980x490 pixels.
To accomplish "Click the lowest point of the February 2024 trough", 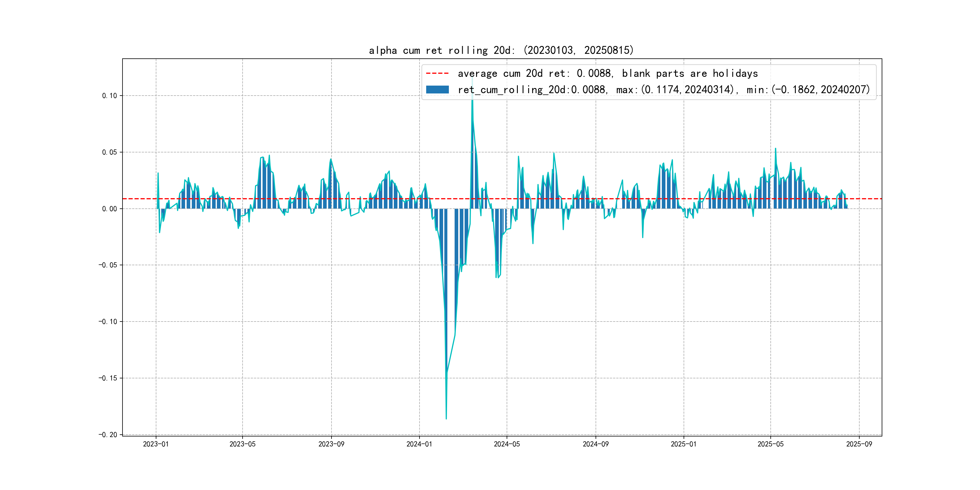I will 446,419.
